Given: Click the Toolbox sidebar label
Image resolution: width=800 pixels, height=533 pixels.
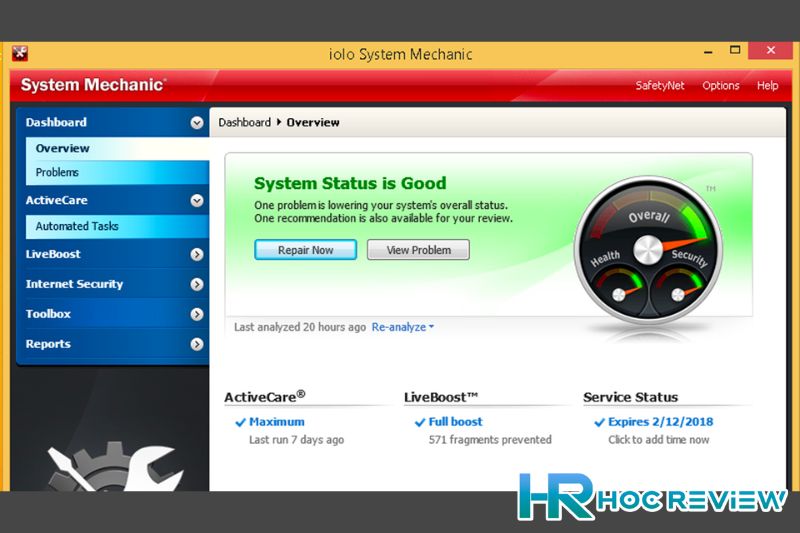Looking at the screenshot, I should [48, 314].
